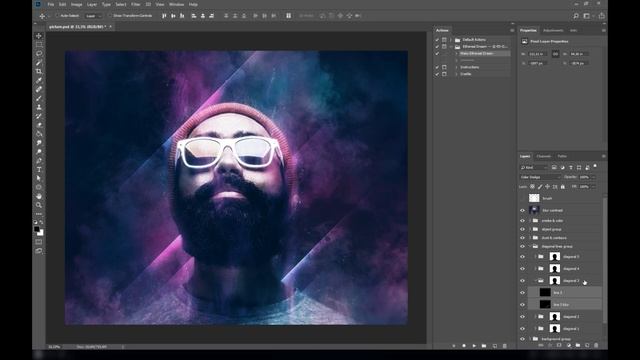Viewport: 640px width, 360px height.
Task: Hide the blur contrast layer
Action: (x=522, y=210)
